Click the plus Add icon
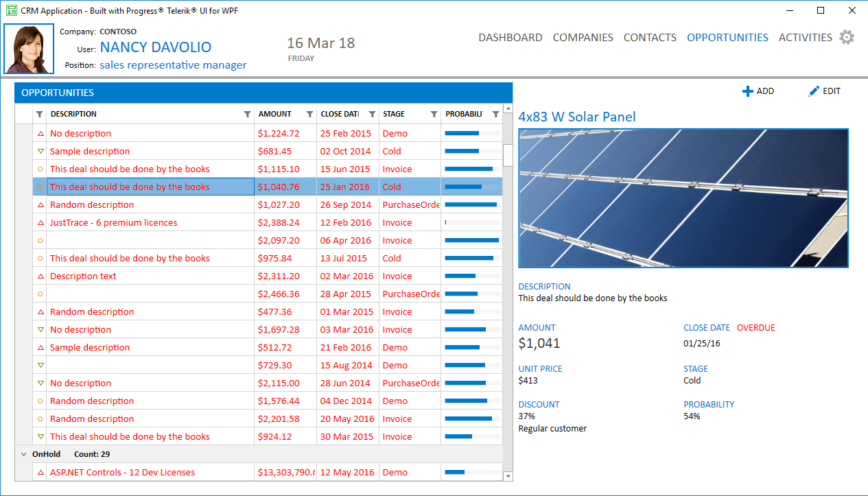This screenshot has width=868, height=496. tap(748, 91)
